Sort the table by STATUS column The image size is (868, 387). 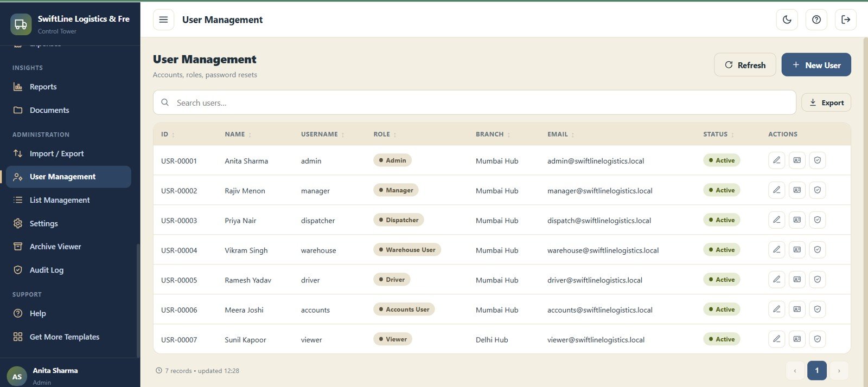[x=719, y=134]
